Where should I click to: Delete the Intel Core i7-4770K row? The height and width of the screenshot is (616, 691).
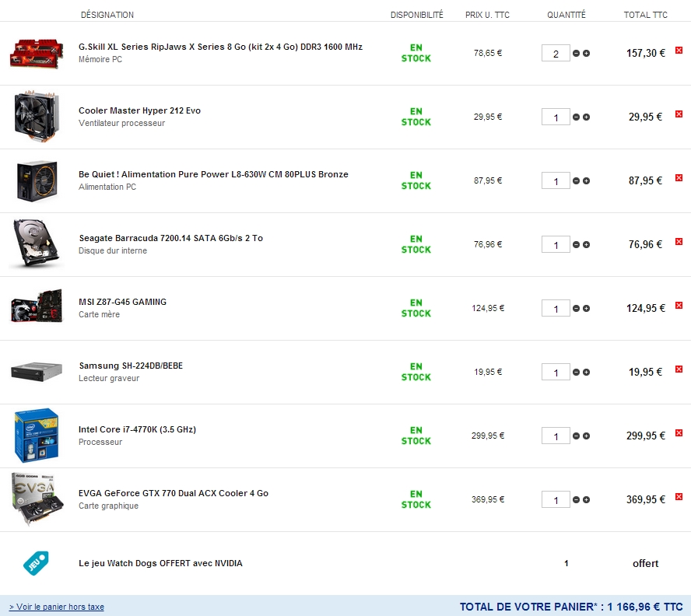[x=679, y=433]
